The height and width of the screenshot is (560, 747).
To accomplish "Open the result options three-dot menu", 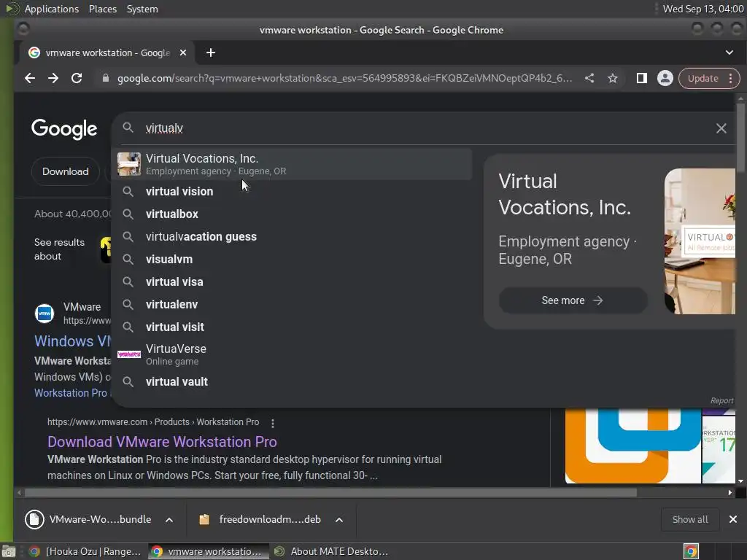I will pos(273,423).
